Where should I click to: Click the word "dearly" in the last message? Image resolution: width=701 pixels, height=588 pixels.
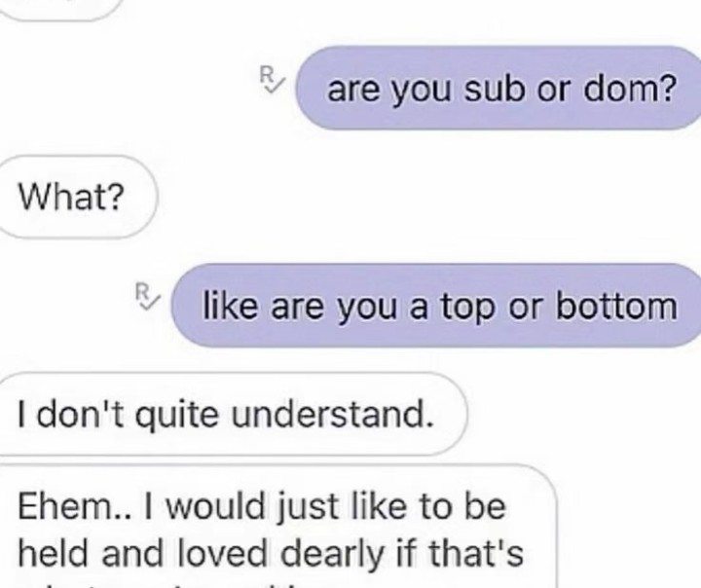coord(332,555)
